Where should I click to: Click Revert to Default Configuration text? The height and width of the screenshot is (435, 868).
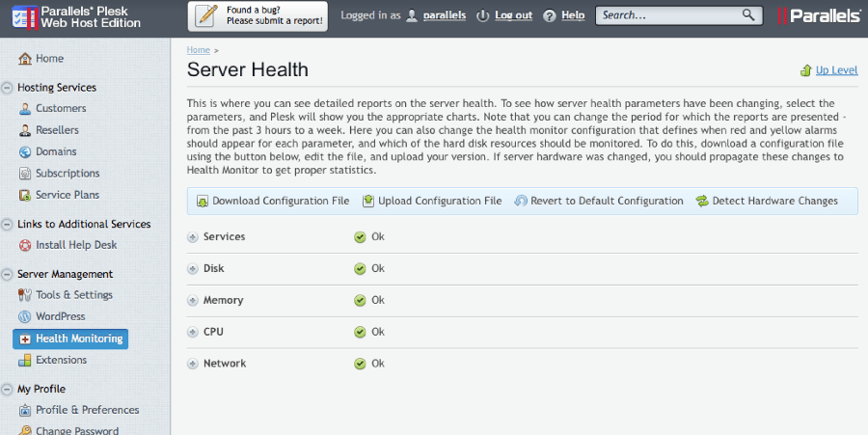pos(607,201)
